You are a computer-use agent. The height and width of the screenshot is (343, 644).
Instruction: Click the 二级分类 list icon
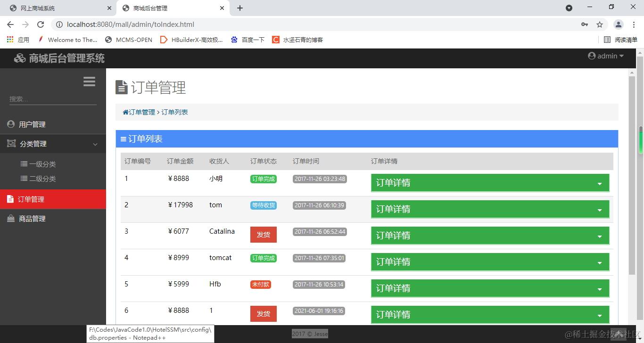[x=24, y=179]
